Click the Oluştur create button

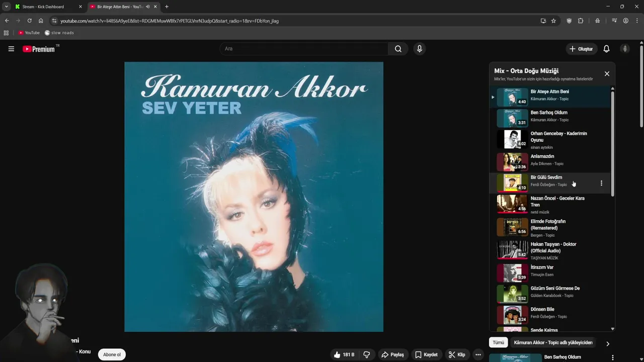[581, 49]
